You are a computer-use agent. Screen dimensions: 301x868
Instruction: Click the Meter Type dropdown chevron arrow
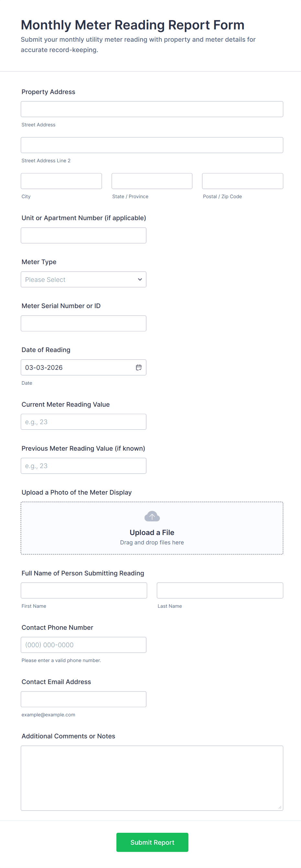(140, 279)
